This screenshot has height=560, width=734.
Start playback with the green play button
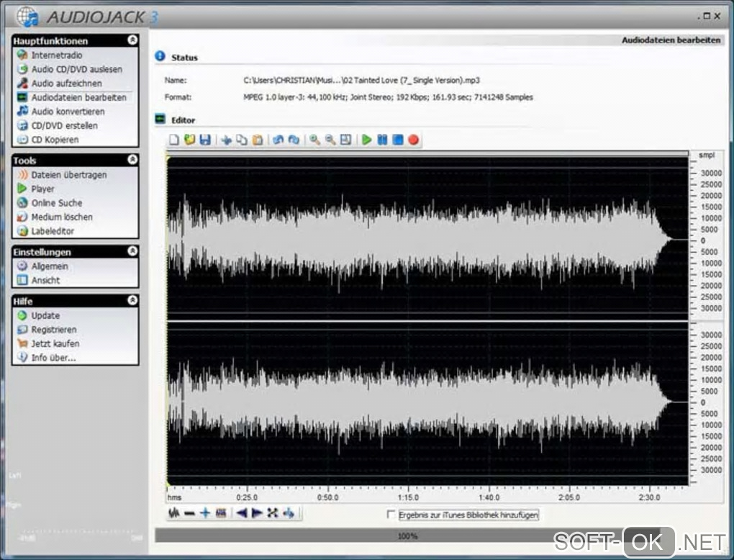367,140
